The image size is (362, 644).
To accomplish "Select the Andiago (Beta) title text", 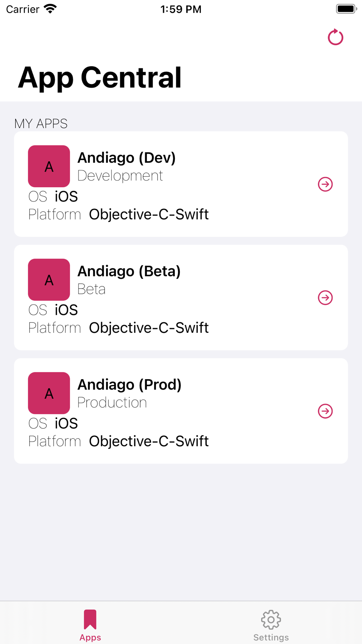I will click(129, 271).
